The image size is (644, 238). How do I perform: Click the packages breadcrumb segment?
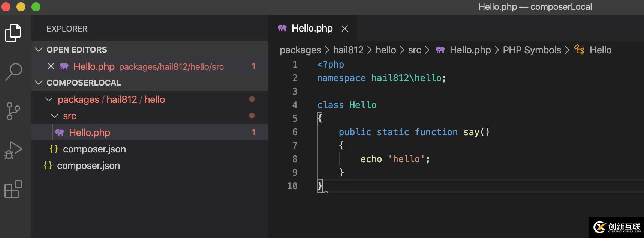tap(300, 50)
